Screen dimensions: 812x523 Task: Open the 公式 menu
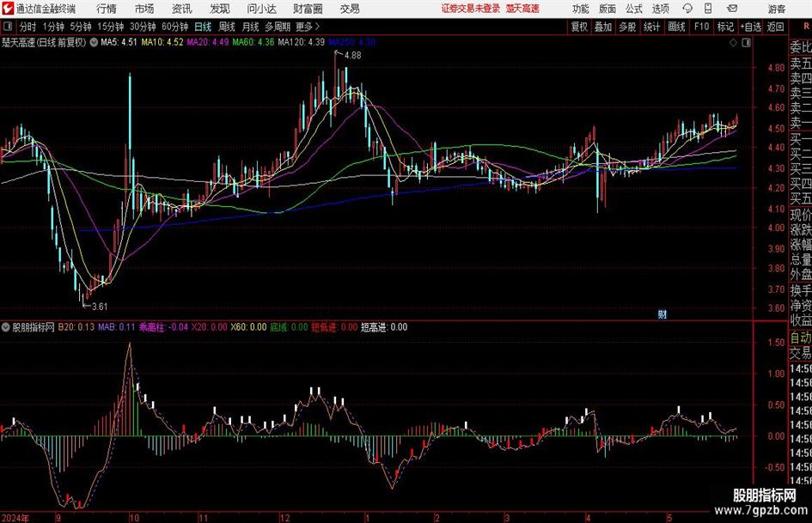click(x=634, y=9)
